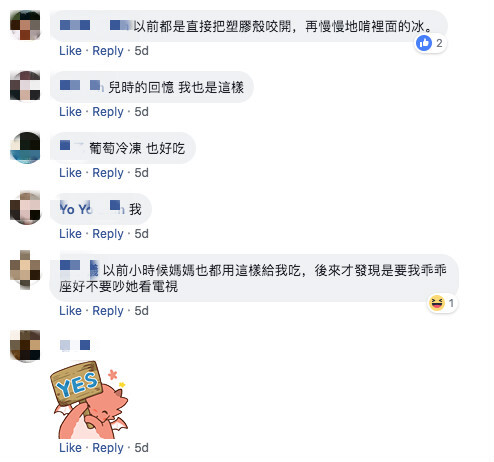Like the YES sticker comment

click(70, 448)
